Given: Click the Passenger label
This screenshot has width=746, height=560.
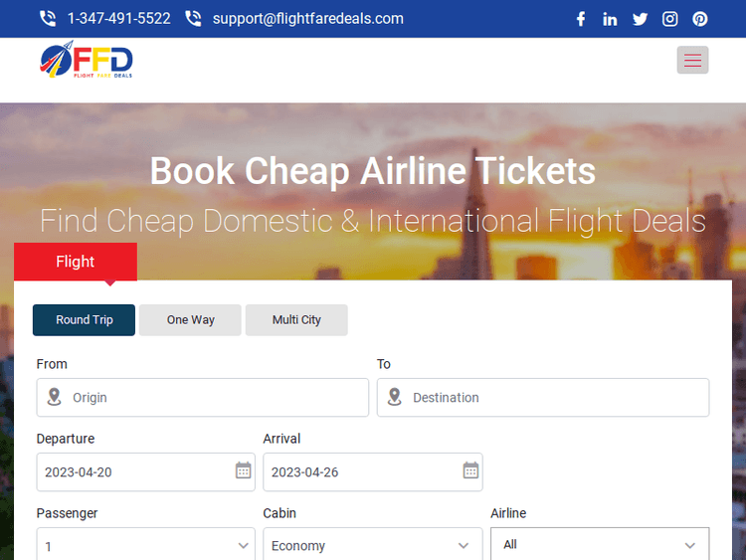Looking at the screenshot, I should click(x=67, y=513).
